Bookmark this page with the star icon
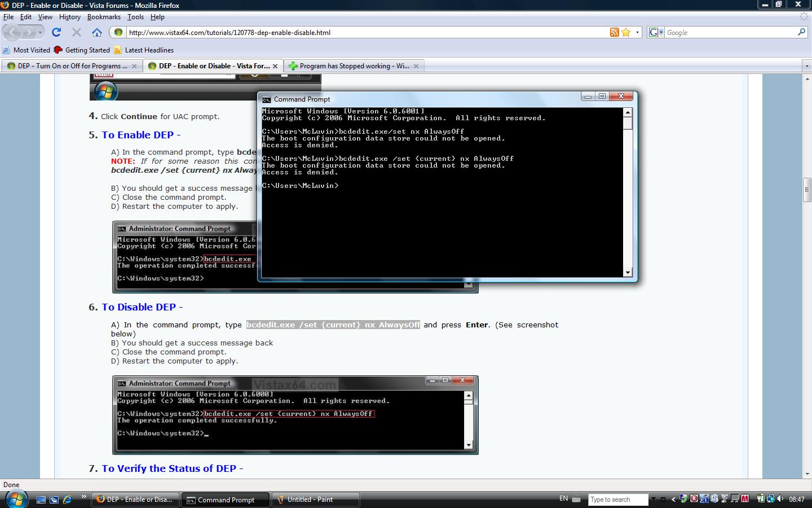The width and height of the screenshot is (812, 508). (626, 32)
